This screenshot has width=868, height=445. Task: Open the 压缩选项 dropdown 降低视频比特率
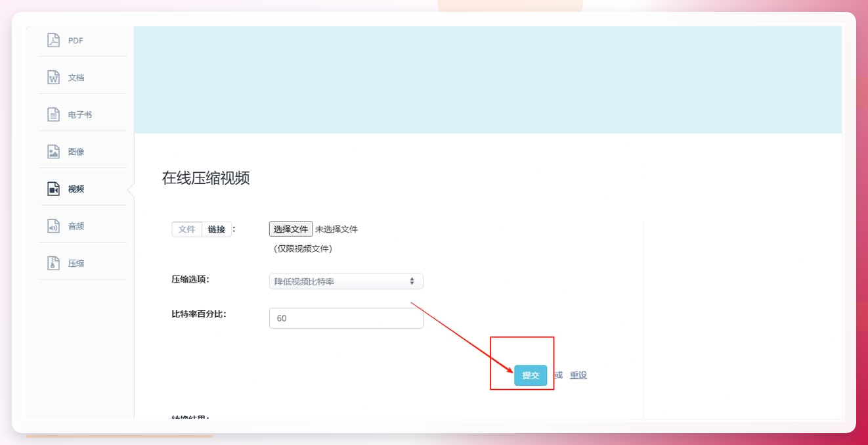(346, 281)
